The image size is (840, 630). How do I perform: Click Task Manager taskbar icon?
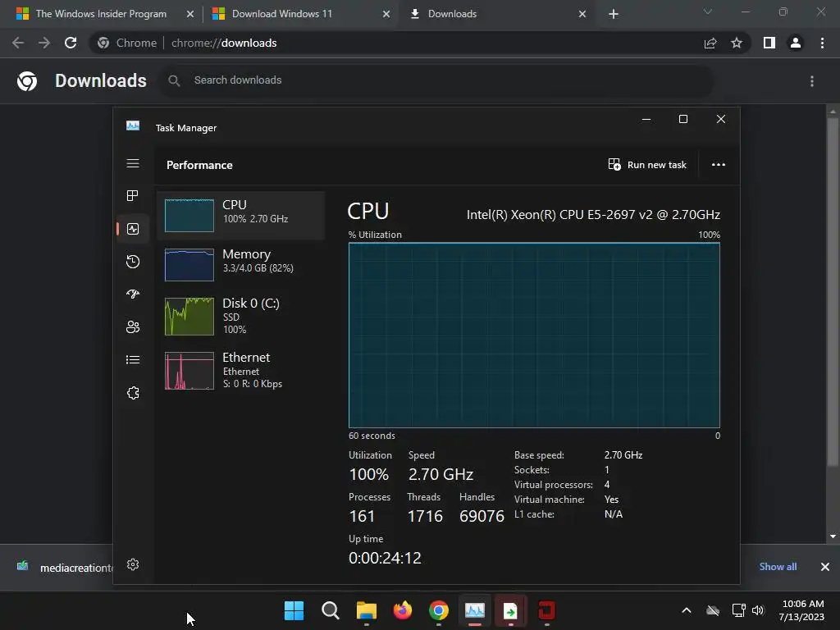tap(475, 610)
